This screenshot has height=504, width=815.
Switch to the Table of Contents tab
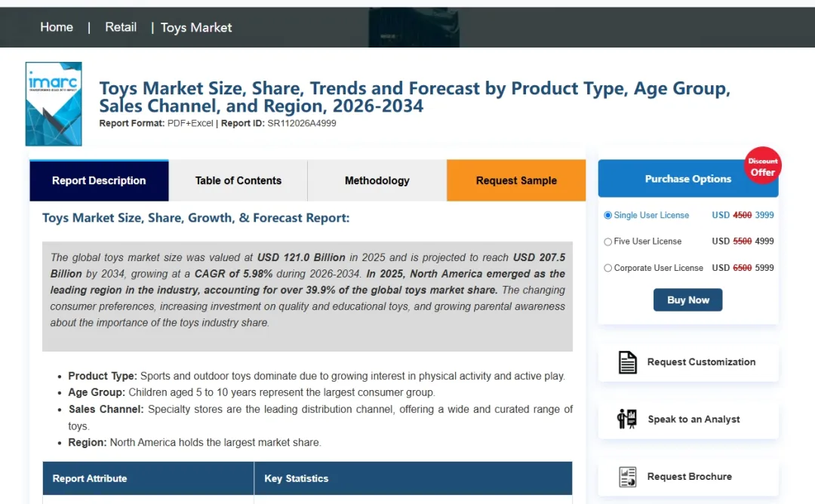click(238, 180)
